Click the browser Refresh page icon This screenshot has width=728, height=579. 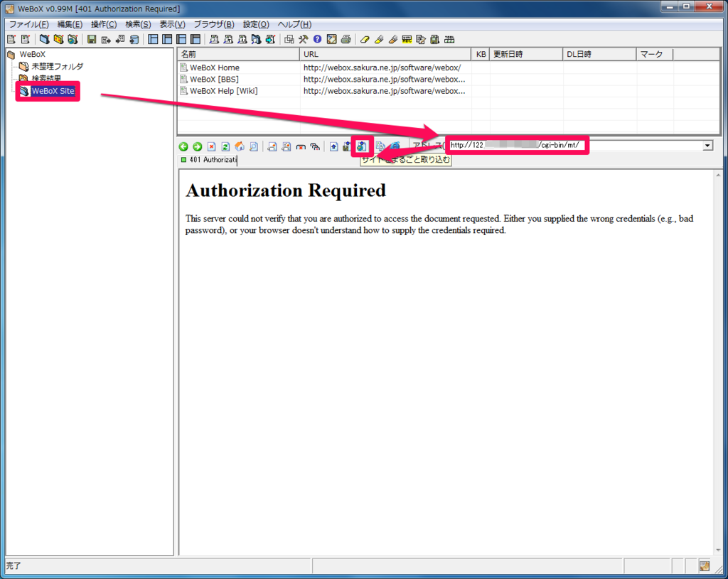tap(225, 146)
